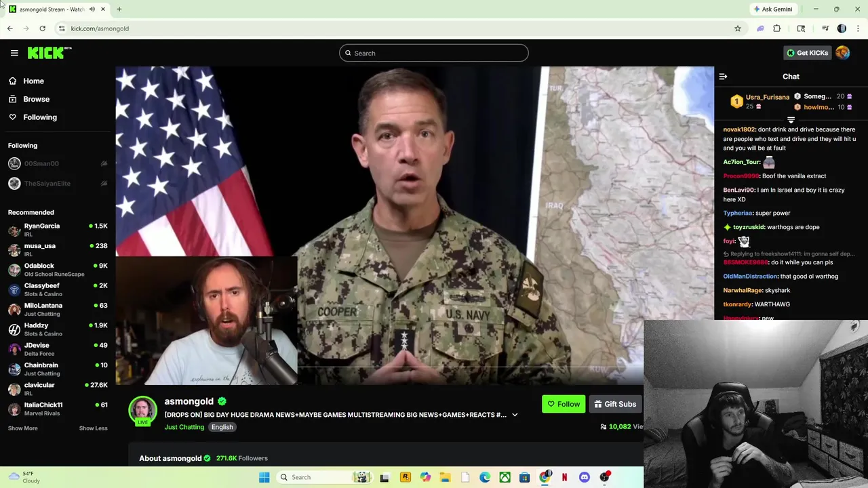Screen dimensions: 868x488
Task: Open the Chrome extensions puzzle icon
Action: coord(777,28)
